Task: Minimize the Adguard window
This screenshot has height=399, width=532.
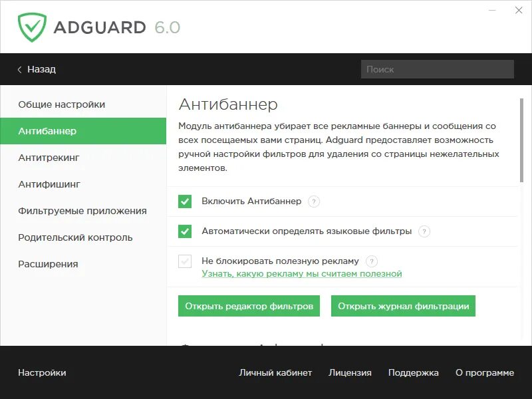Action: tap(492, 10)
